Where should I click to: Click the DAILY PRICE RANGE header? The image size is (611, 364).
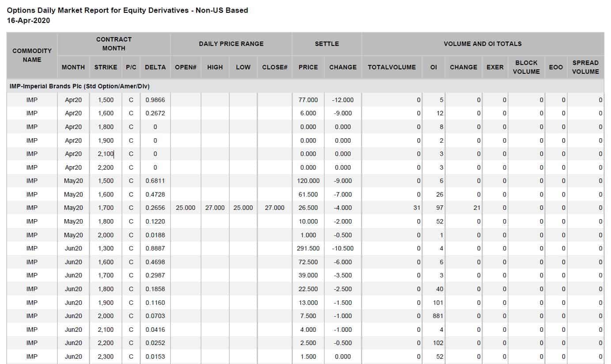[230, 44]
